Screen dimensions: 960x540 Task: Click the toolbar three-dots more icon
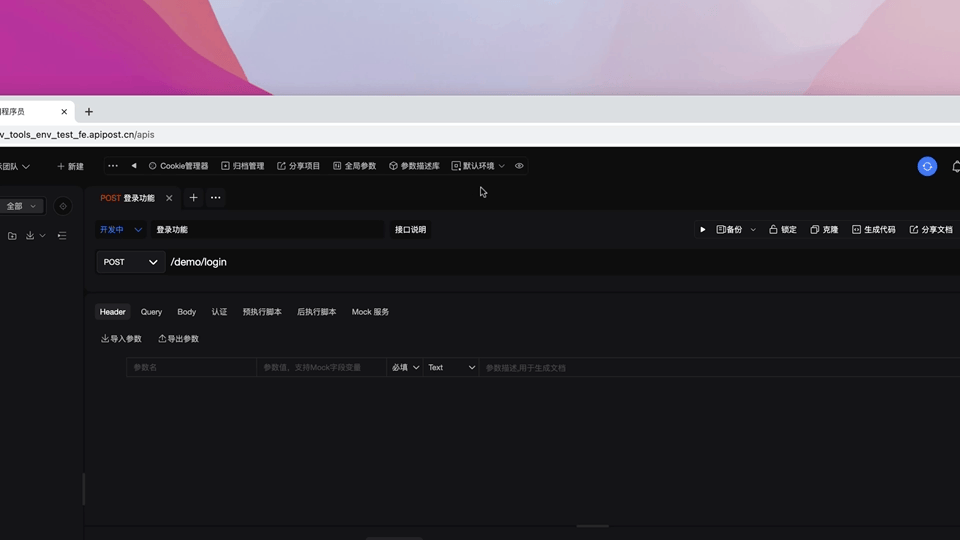tap(113, 166)
